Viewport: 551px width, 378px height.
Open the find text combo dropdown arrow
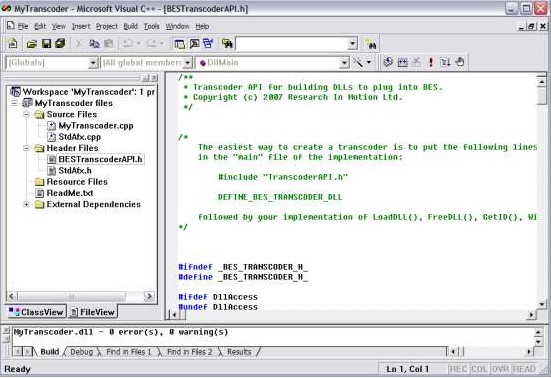click(x=352, y=44)
